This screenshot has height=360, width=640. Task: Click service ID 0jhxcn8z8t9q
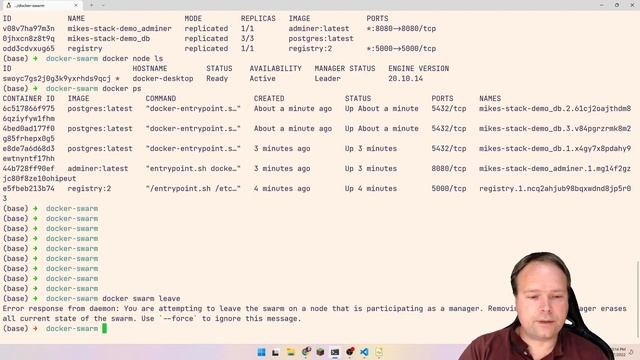tap(29, 39)
